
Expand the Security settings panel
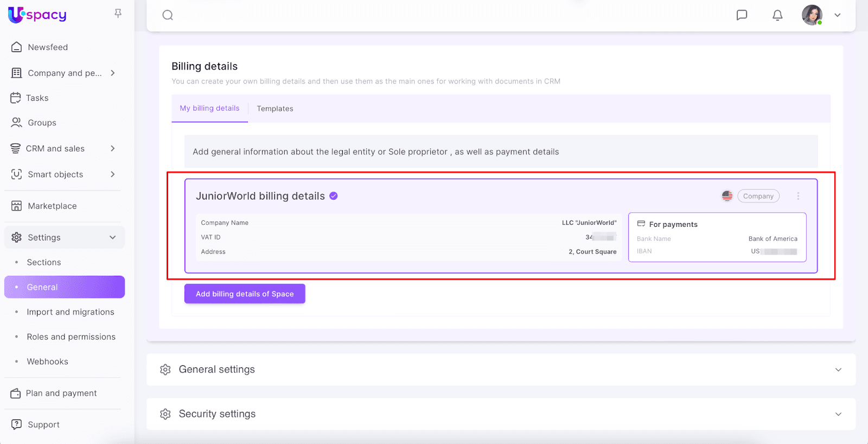click(838, 414)
